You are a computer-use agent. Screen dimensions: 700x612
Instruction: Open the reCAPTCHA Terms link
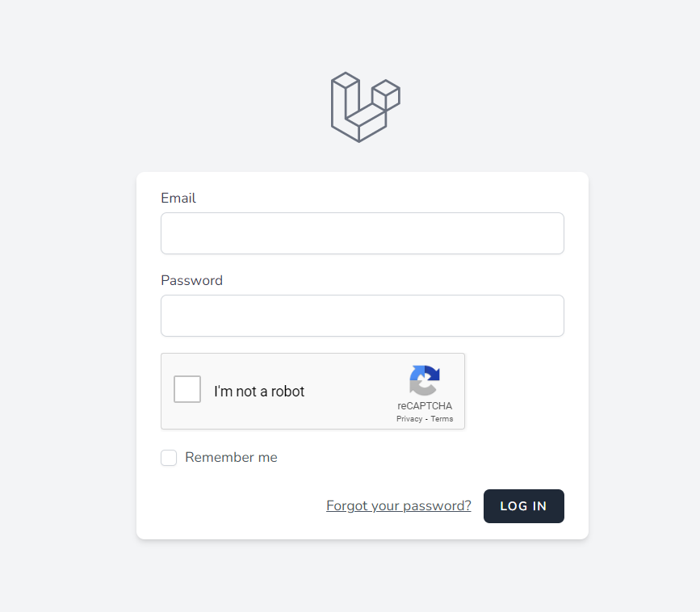(442, 418)
